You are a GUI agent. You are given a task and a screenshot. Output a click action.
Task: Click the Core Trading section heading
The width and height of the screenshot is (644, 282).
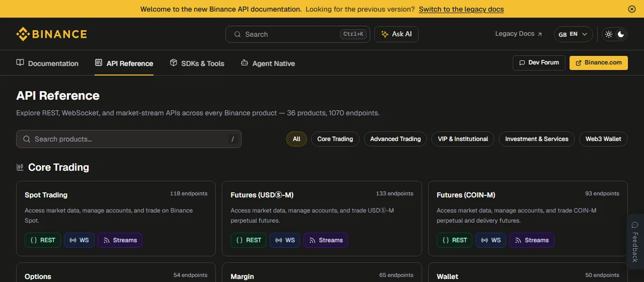coord(58,167)
